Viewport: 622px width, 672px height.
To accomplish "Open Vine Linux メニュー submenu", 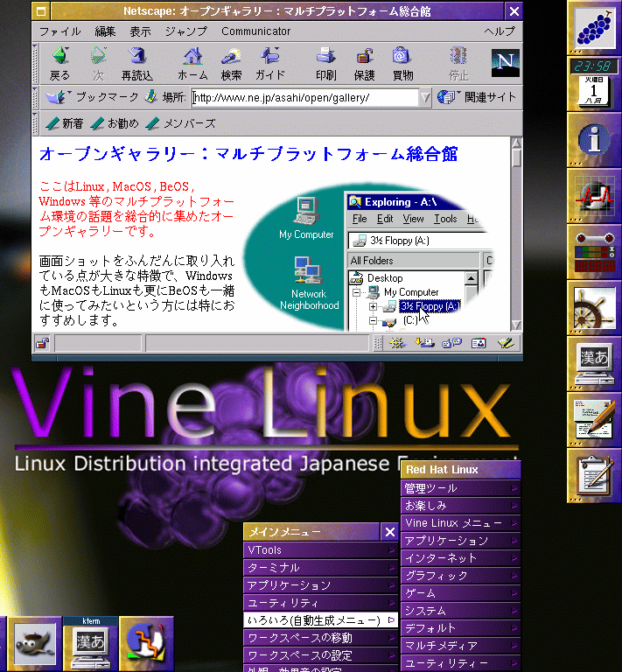I will [x=460, y=523].
